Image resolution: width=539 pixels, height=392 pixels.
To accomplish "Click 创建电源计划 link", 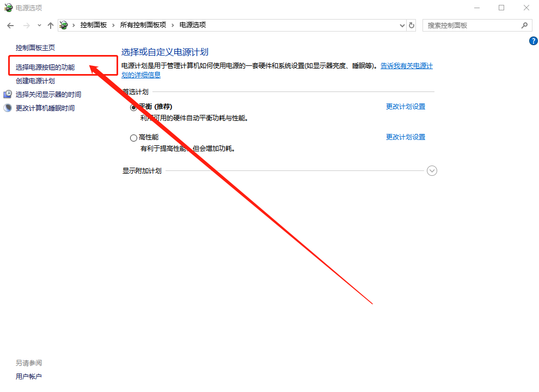I will point(35,81).
